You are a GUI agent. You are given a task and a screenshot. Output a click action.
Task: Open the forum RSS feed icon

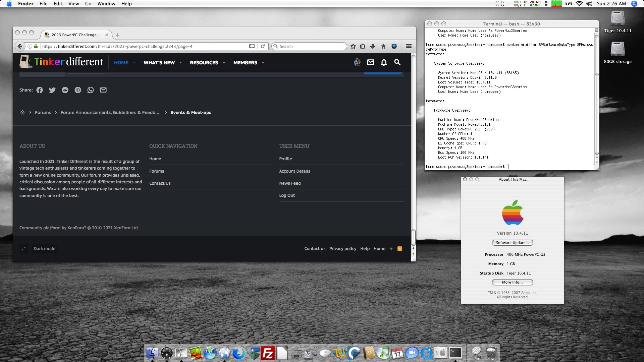click(x=399, y=249)
